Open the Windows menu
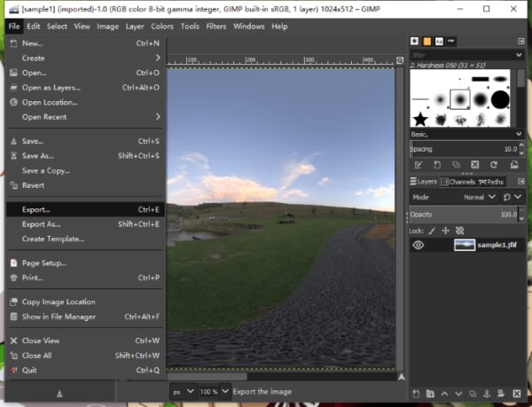The height and width of the screenshot is (407, 532). pyautogui.click(x=248, y=27)
